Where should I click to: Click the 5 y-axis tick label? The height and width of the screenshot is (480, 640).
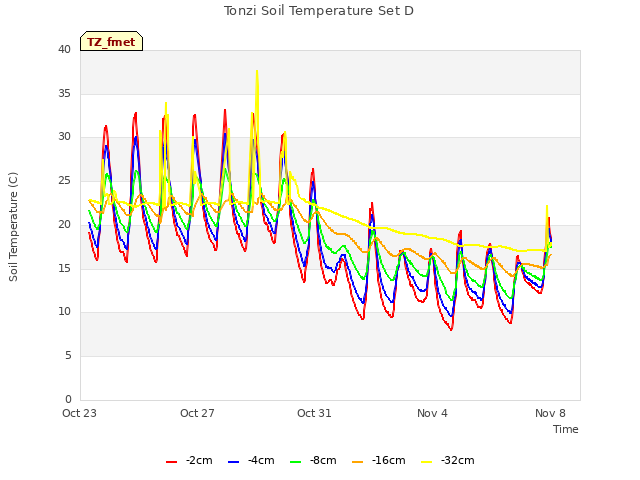[x=68, y=356]
